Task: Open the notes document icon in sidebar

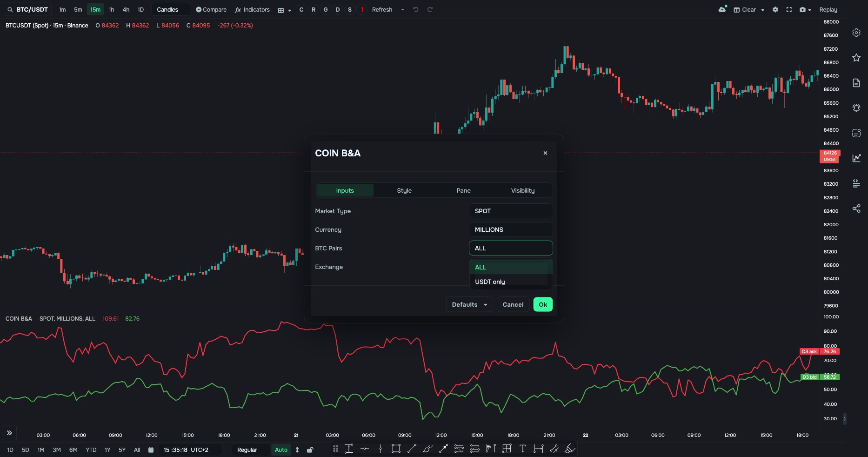Action: click(856, 83)
